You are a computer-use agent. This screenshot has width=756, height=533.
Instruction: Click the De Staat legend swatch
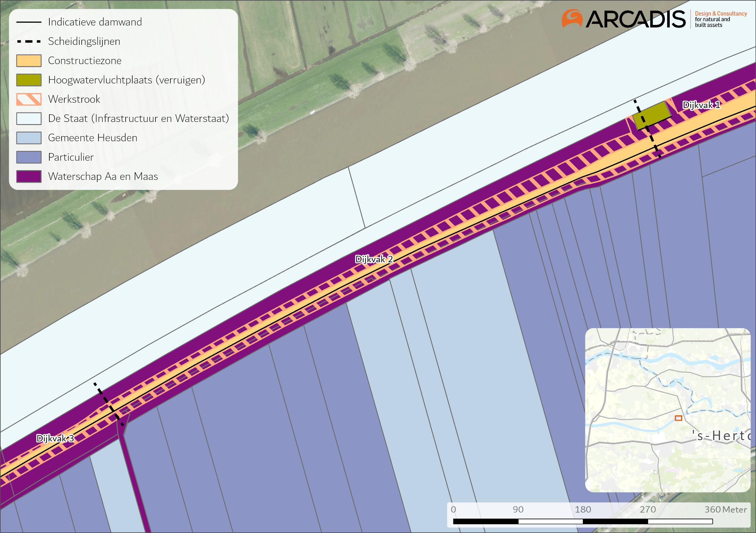(29, 119)
